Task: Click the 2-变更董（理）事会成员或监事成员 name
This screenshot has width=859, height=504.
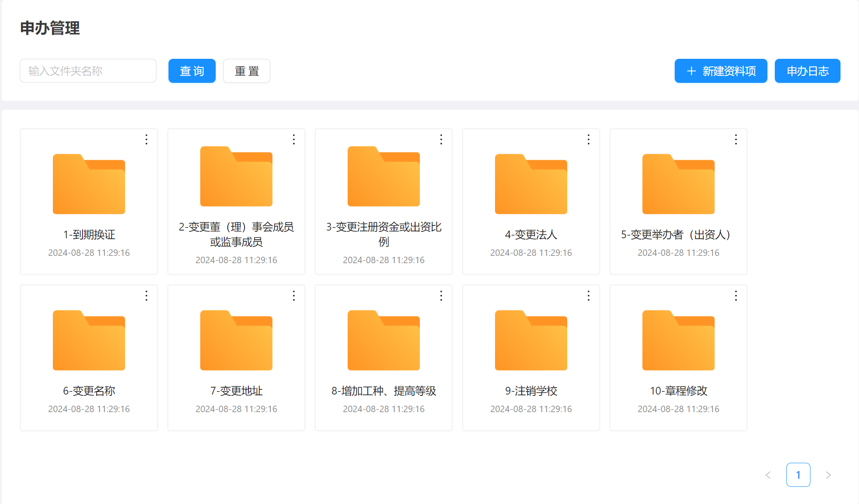Action: pos(236,234)
